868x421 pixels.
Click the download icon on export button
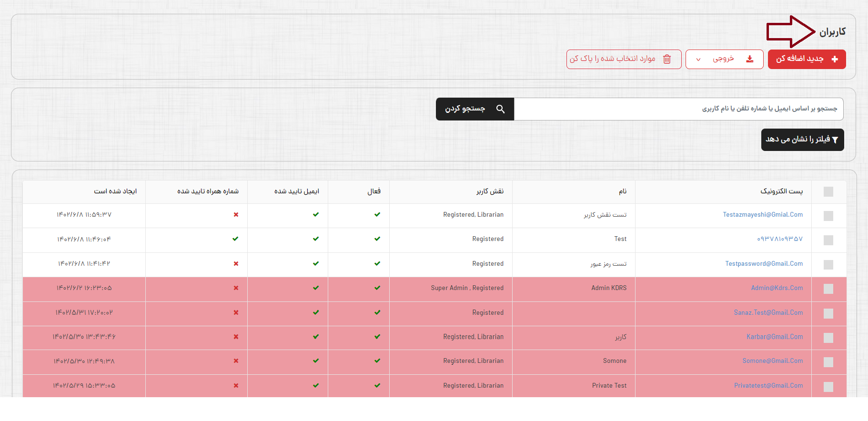pos(749,59)
